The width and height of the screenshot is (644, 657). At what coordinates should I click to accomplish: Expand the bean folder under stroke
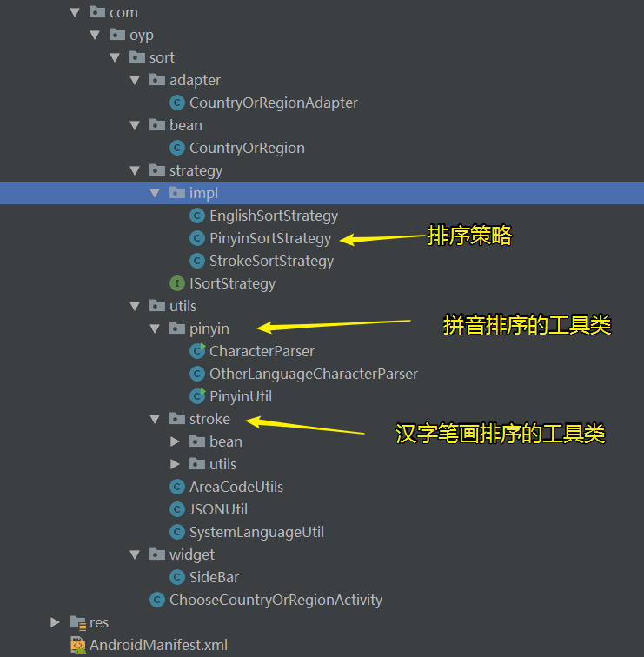[176, 441]
